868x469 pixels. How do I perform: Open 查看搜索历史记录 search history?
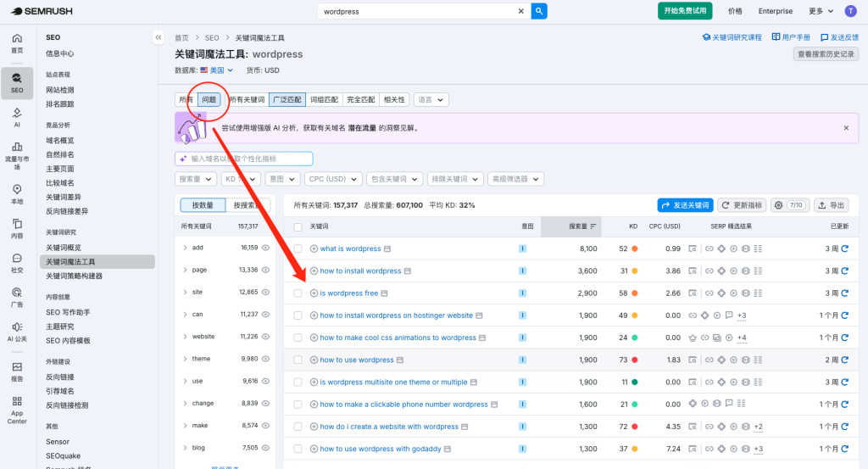click(826, 54)
